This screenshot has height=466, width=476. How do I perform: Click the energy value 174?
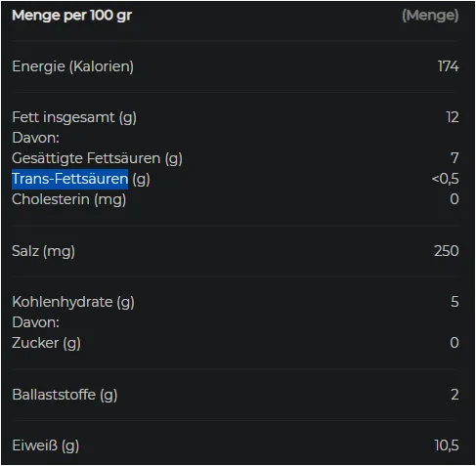point(449,66)
